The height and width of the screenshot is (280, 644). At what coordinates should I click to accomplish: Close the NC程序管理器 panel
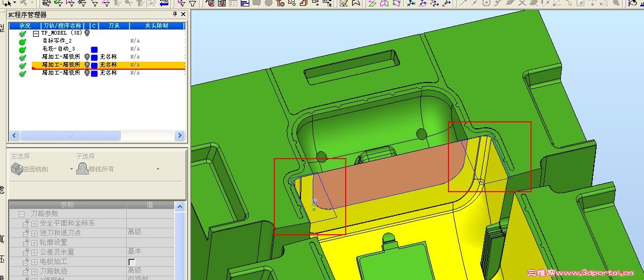tap(183, 14)
